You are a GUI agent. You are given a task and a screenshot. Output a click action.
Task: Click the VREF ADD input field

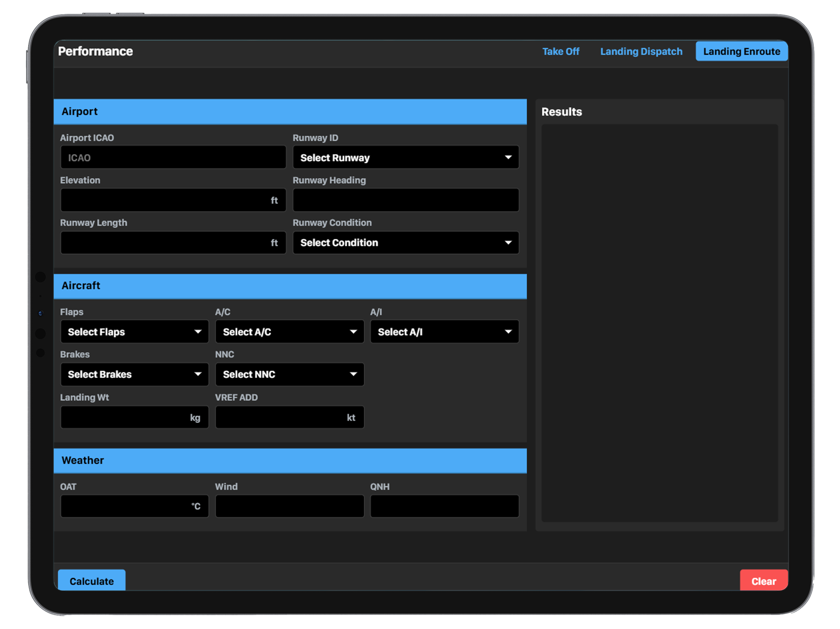(x=289, y=417)
